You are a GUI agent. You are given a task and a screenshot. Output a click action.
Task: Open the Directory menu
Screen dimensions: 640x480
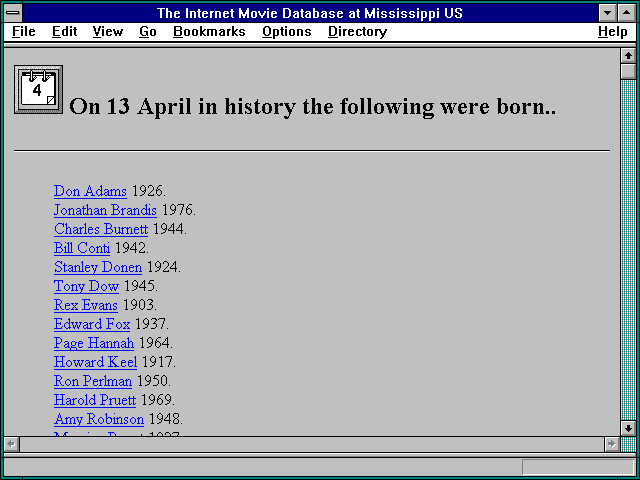coord(358,31)
